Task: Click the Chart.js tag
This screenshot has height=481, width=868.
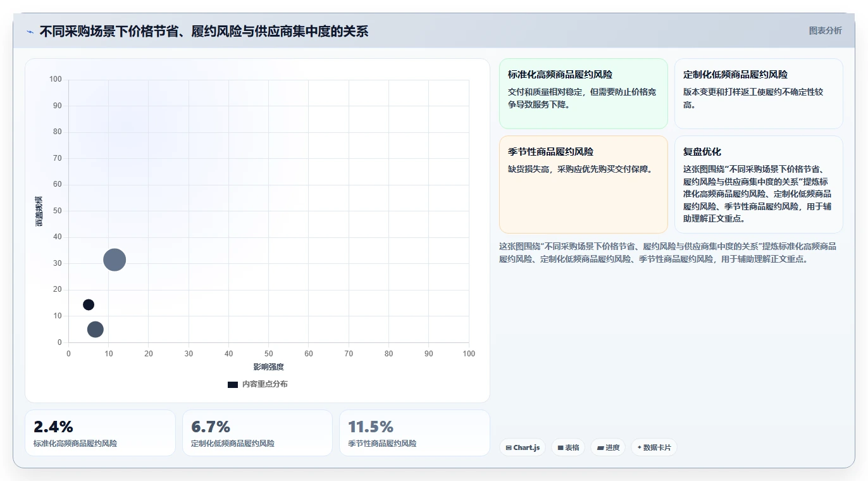Action: [522, 447]
